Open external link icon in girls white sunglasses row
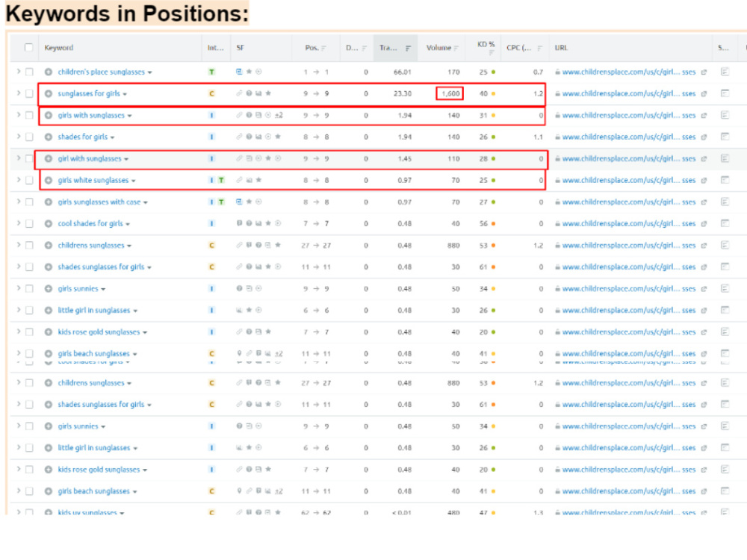The height and width of the screenshot is (560, 747). (x=704, y=181)
